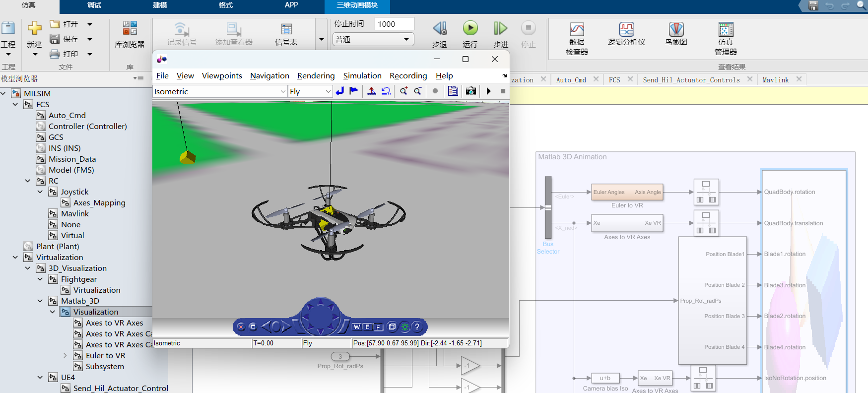Expand the Euler to VR tree node
Viewport: 868px width, 393px height.
tap(65, 355)
